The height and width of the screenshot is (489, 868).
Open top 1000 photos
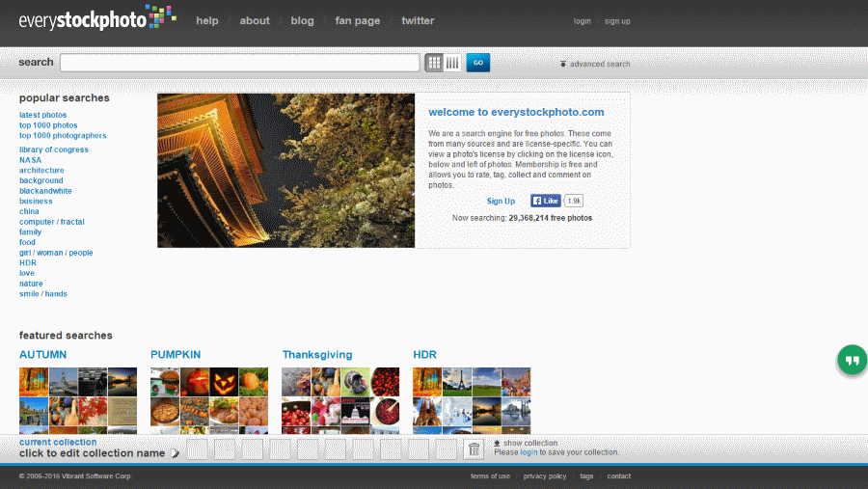[x=48, y=125]
